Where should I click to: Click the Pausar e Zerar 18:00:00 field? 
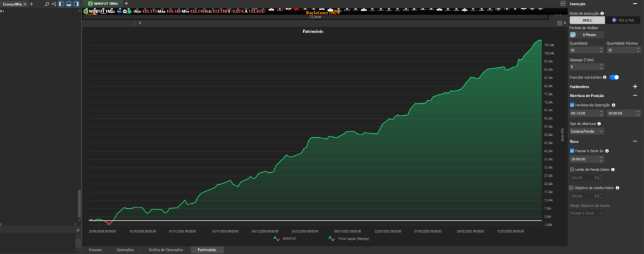point(587,159)
